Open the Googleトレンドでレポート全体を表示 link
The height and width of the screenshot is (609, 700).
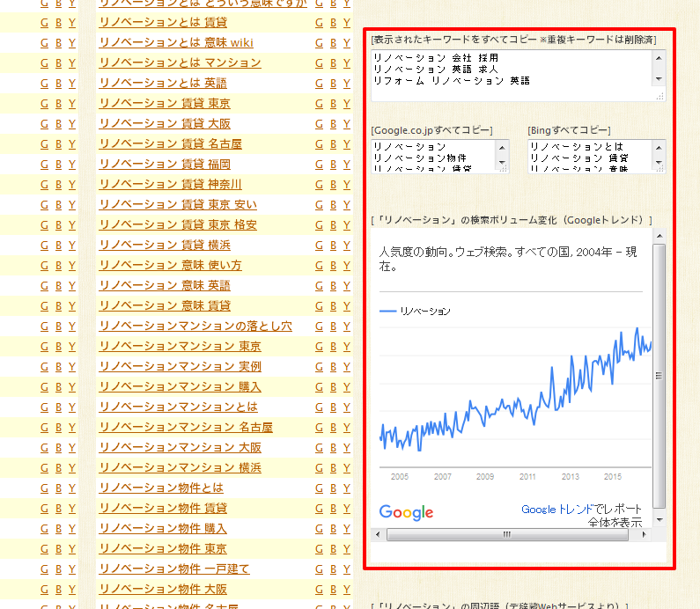click(582, 516)
